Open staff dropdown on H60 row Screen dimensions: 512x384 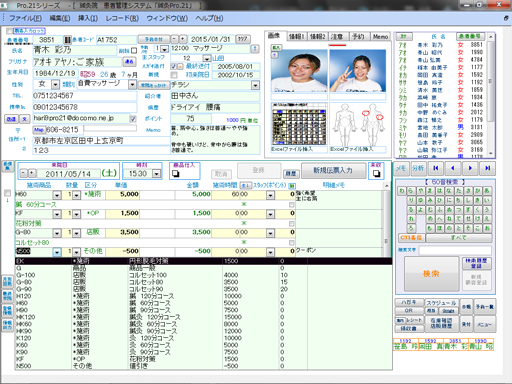click(x=270, y=195)
